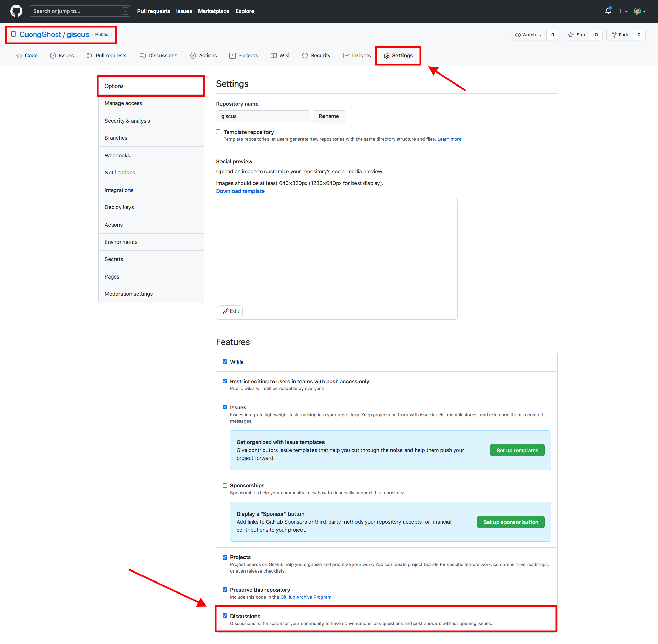Open Environments settings

[151, 242]
